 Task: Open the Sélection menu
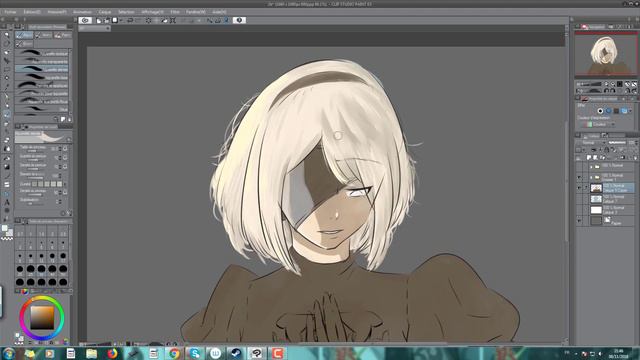pos(126,12)
